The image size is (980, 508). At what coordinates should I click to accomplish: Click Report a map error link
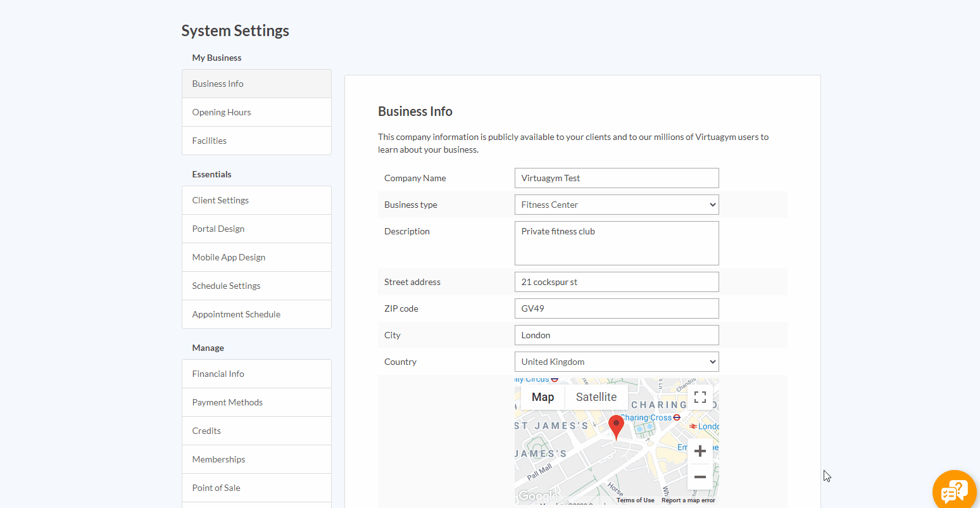[688, 500]
